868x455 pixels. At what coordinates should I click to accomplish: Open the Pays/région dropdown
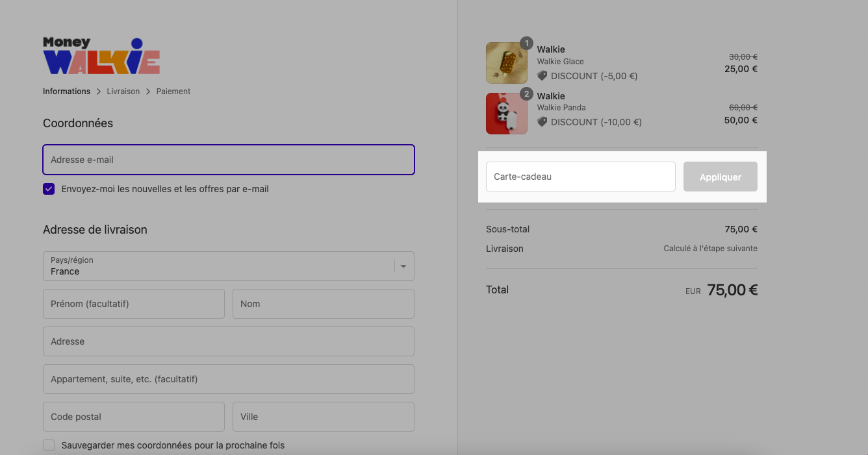(x=229, y=266)
